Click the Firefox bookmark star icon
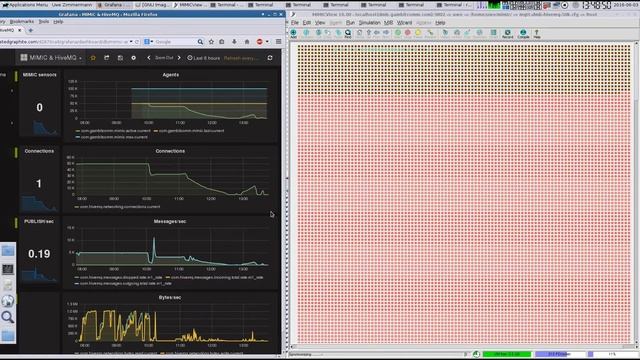This screenshot has height=360, width=640. (211, 42)
